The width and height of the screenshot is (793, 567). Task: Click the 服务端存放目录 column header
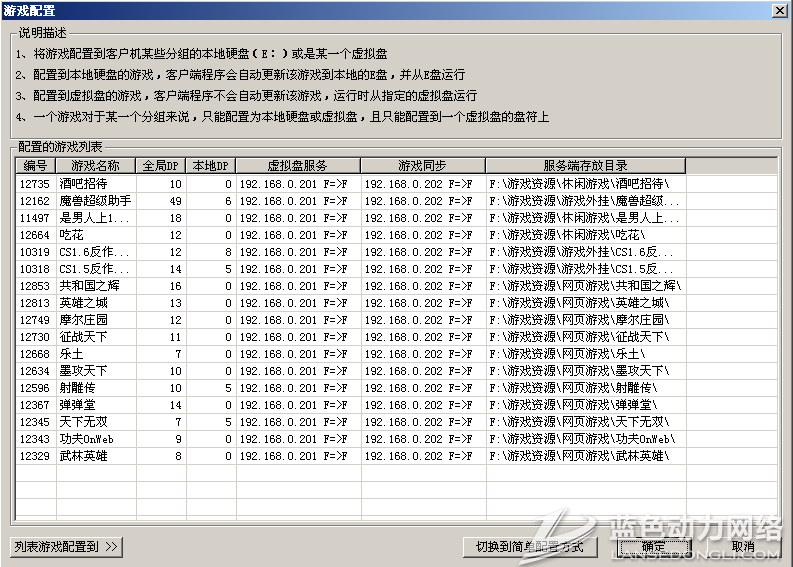(585, 166)
